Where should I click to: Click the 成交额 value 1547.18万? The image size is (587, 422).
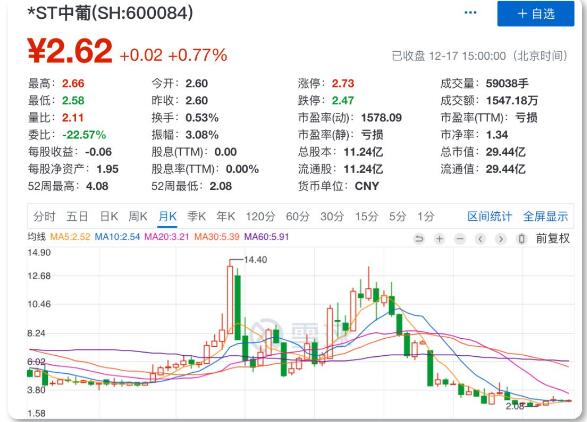tap(512, 100)
